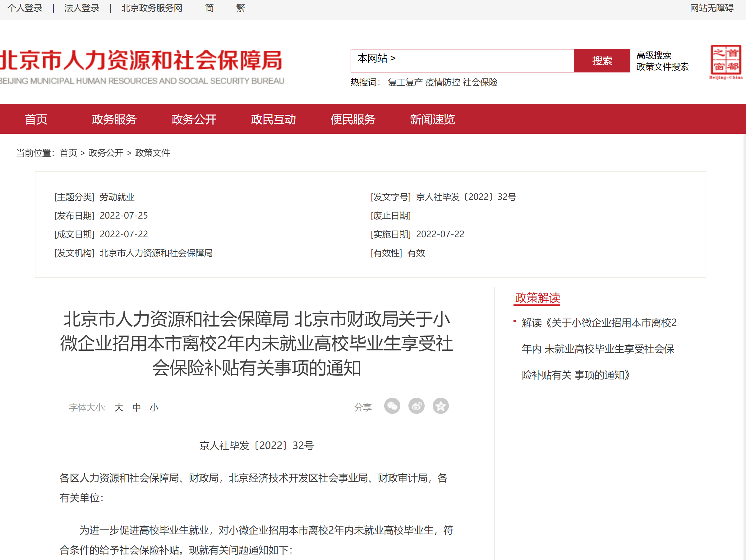Click 政策文件 in breadcrumb
Image resolution: width=746 pixels, height=560 pixels.
click(x=152, y=153)
